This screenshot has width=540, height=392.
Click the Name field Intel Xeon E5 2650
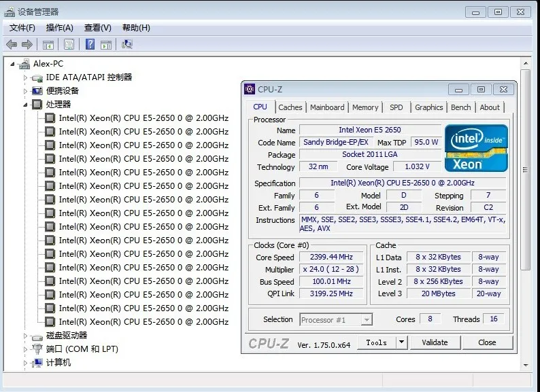(370, 130)
